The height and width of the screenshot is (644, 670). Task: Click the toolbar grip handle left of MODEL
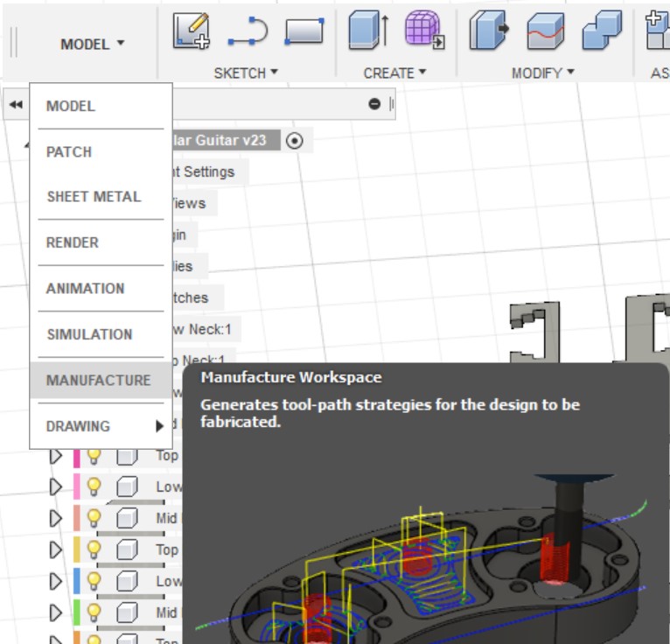(x=13, y=42)
